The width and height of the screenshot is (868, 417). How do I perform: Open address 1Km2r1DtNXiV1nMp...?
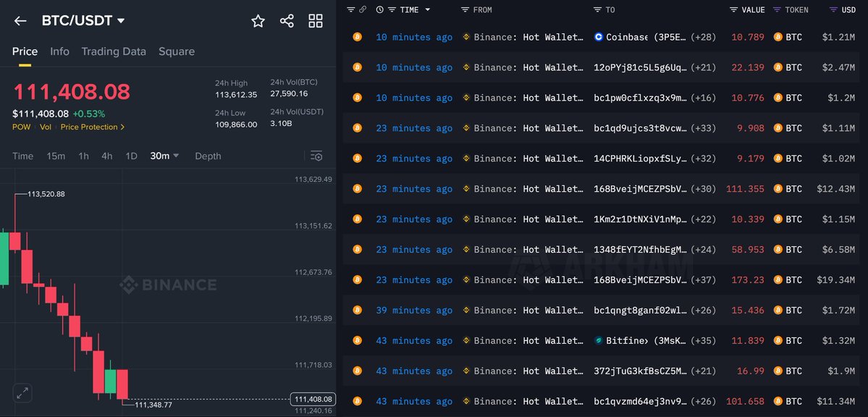[641, 219]
